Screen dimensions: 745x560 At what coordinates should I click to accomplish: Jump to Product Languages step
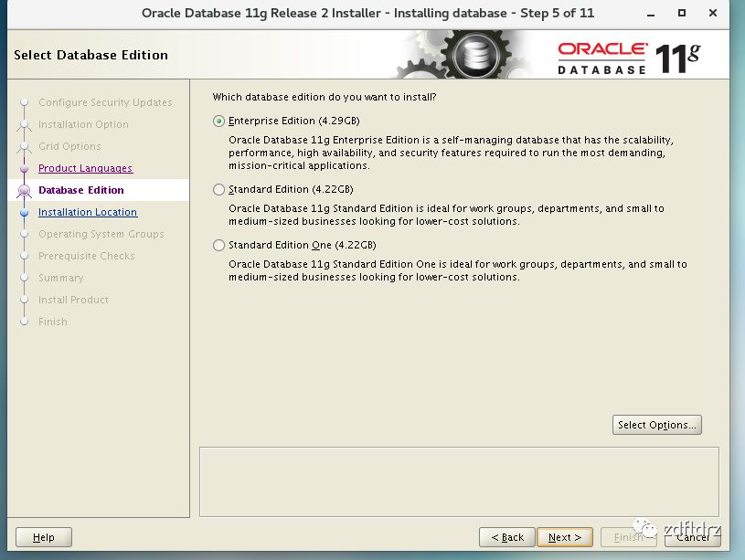click(86, 168)
